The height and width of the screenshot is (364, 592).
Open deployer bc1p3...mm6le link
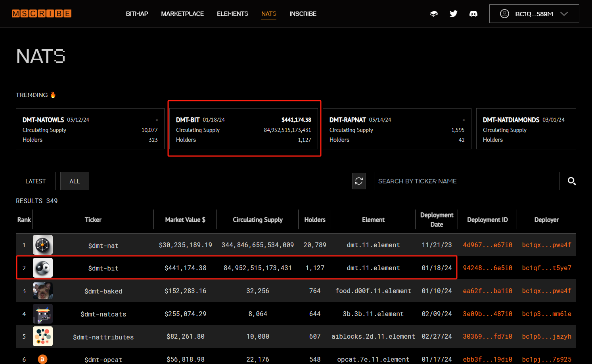point(546,314)
